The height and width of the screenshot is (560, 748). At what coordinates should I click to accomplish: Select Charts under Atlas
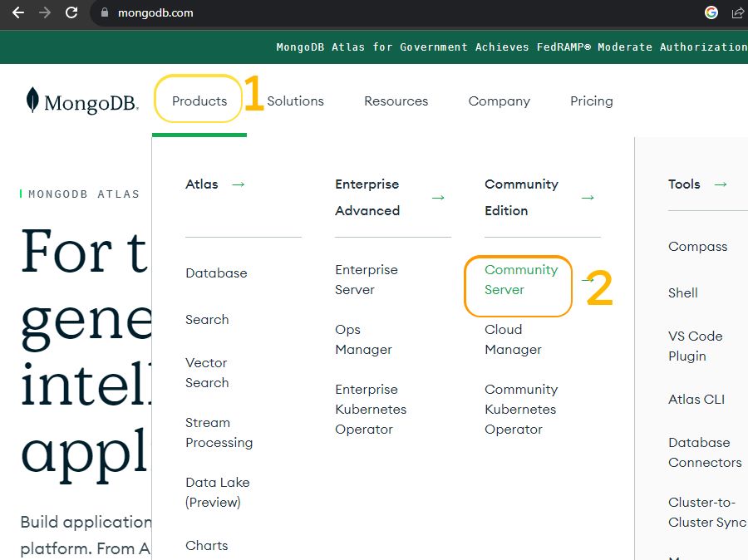(207, 546)
